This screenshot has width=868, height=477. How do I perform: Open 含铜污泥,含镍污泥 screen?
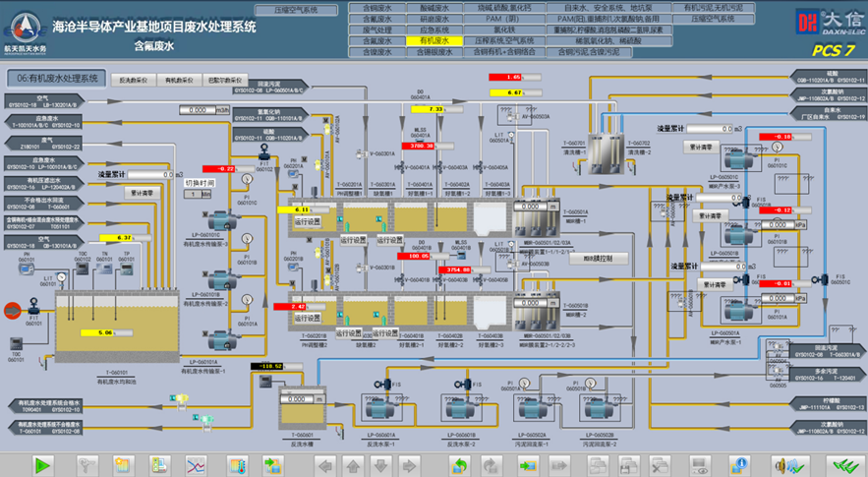589,52
